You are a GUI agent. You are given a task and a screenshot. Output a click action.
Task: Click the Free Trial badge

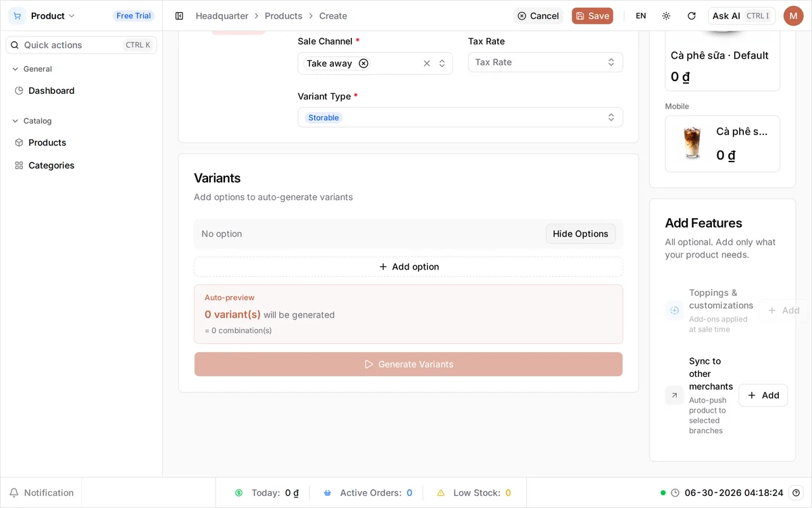click(134, 16)
